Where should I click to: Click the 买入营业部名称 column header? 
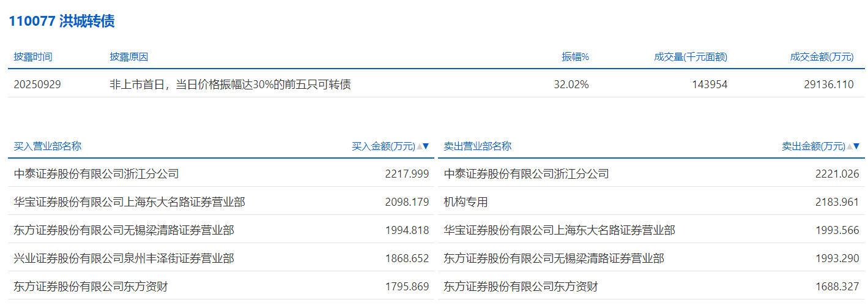click(48, 146)
